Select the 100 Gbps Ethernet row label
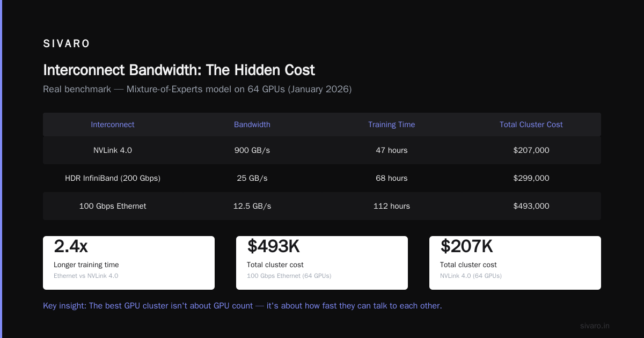 pyautogui.click(x=113, y=206)
